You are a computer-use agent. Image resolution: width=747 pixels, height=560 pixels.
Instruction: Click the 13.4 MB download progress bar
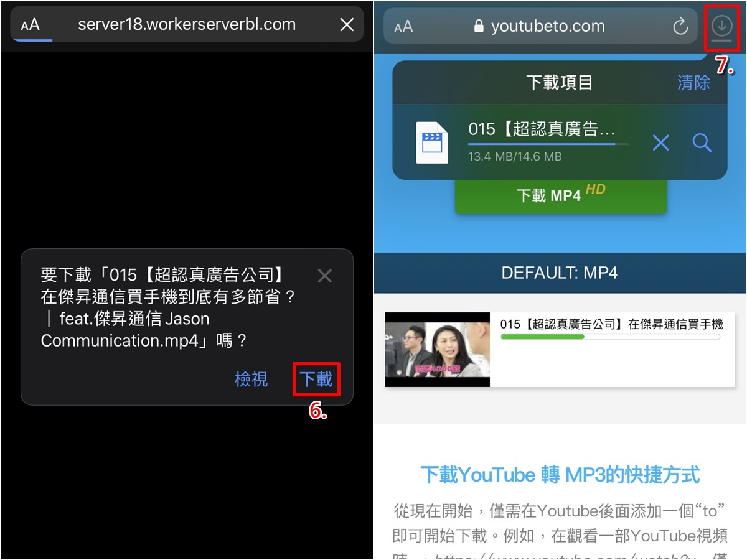548,144
